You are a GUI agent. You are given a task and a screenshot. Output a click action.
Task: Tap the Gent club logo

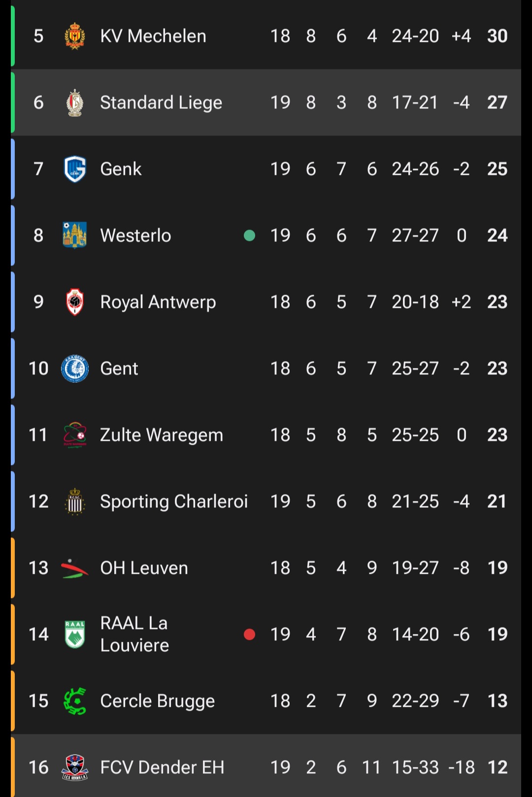click(75, 368)
